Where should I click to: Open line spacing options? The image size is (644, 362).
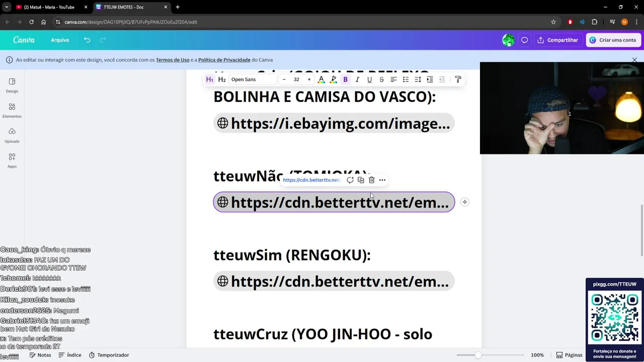click(418, 79)
